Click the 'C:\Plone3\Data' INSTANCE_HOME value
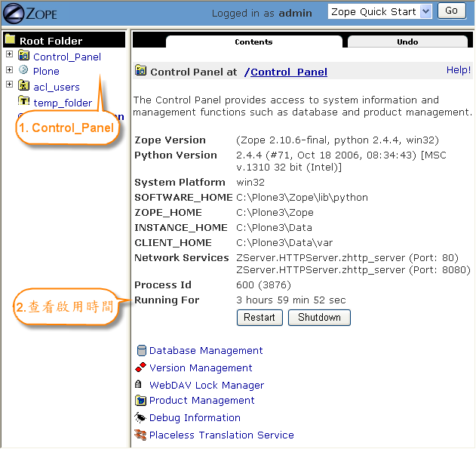Screen dimensions: 476x449 pyautogui.click(x=274, y=228)
